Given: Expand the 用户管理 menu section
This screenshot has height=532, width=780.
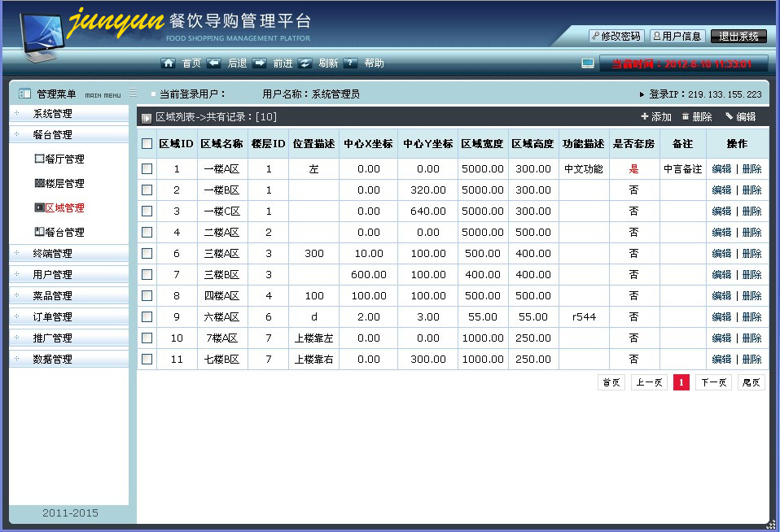Looking at the screenshot, I should tap(68, 274).
